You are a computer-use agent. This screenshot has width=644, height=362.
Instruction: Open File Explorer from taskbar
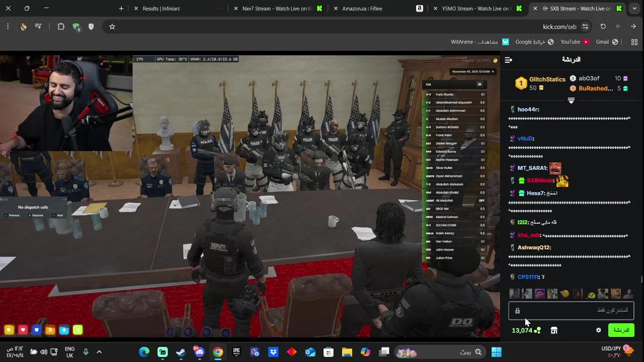[347, 352]
